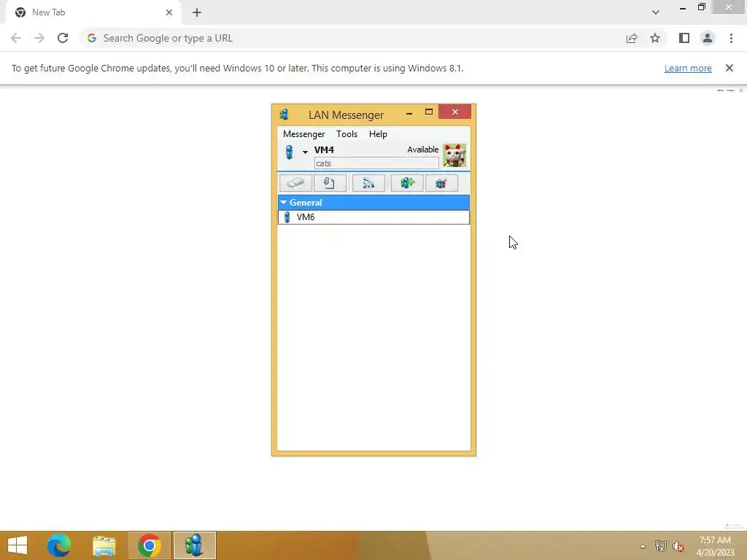Click the 'cats' note input field
This screenshot has height=560, width=747.
376,163
